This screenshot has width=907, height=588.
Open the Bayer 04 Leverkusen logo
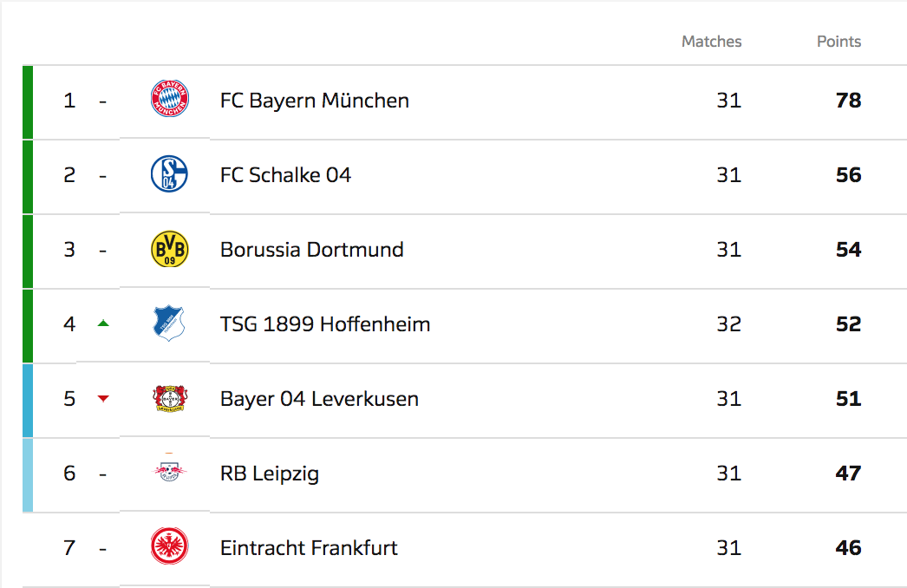coord(169,398)
